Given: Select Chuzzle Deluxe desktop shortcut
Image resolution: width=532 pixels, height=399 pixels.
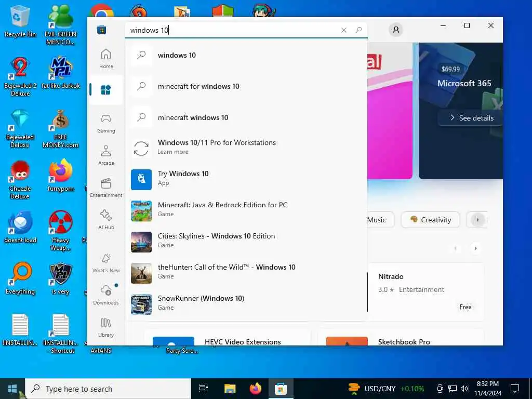Looking at the screenshot, I should [20, 180].
